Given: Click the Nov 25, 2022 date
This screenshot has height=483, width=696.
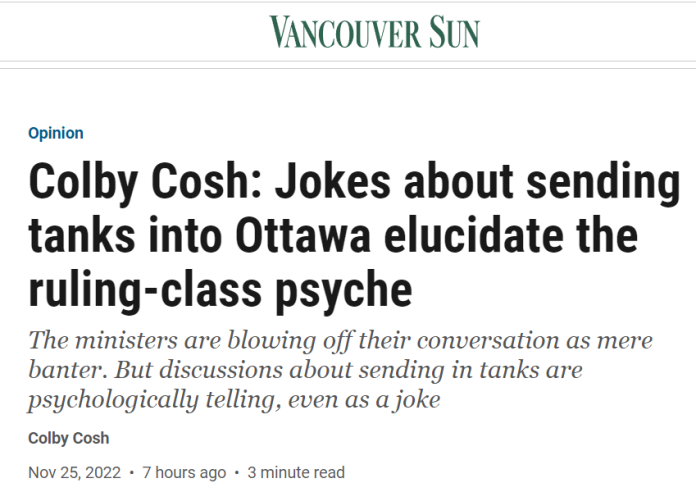Looking at the screenshot, I should click(x=74, y=472).
